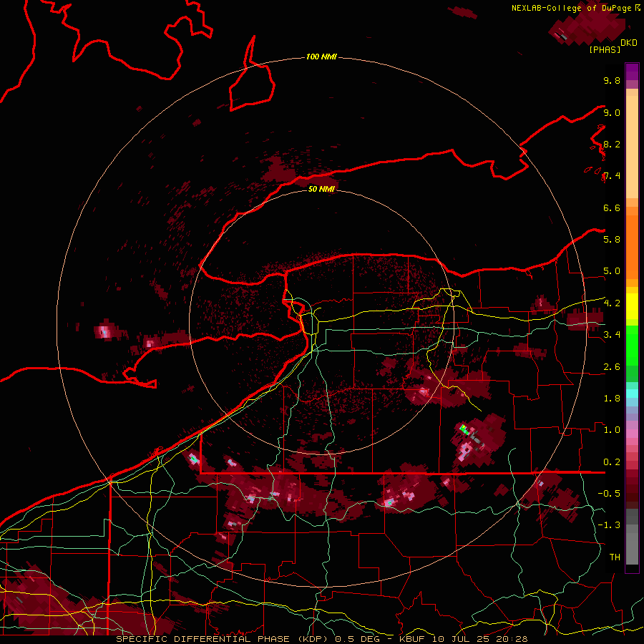This screenshot has height=644, width=644.
Task: Click the 6.6 value on the color scale
Action: point(612,208)
